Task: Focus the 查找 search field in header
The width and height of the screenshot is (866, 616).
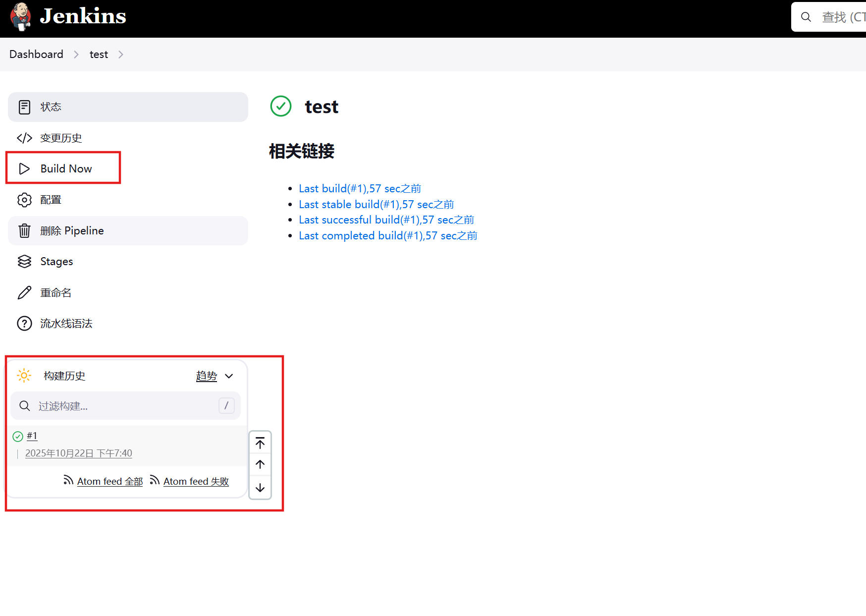Action: (828, 17)
